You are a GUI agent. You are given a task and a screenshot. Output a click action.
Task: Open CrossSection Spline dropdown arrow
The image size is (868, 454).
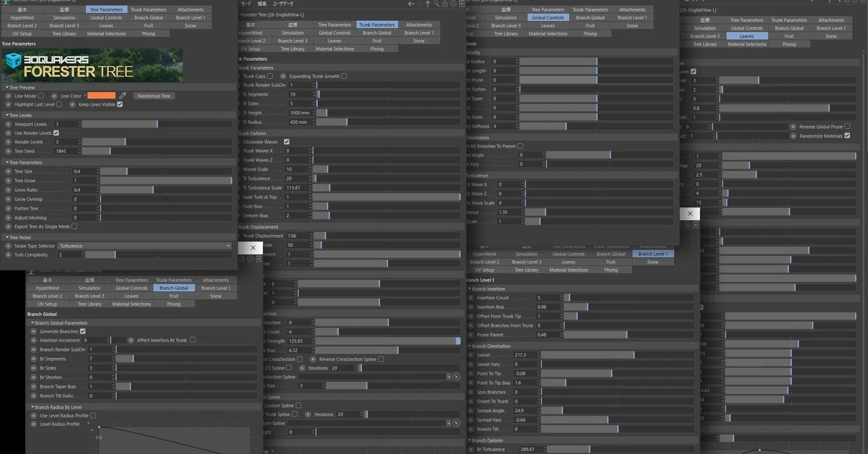pos(448,377)
